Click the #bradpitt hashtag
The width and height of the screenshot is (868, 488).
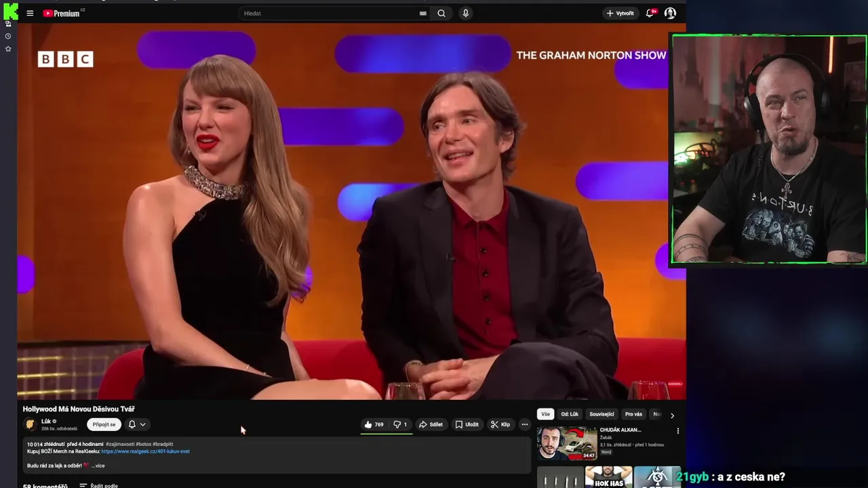[x=163, y=444]
